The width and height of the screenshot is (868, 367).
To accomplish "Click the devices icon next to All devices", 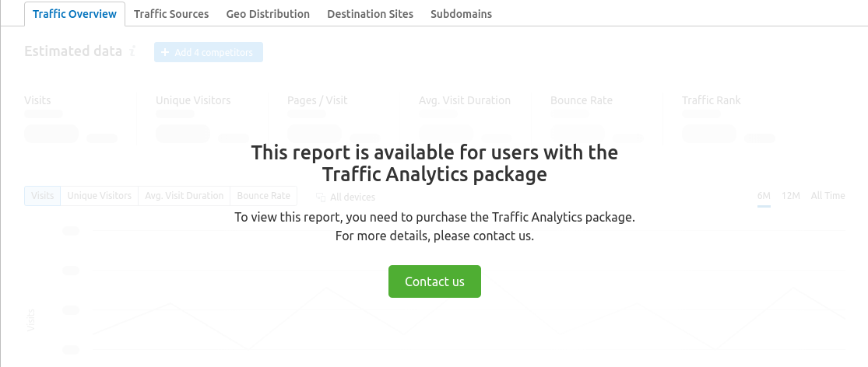I will pyautogui.click(x=321, y=197).
